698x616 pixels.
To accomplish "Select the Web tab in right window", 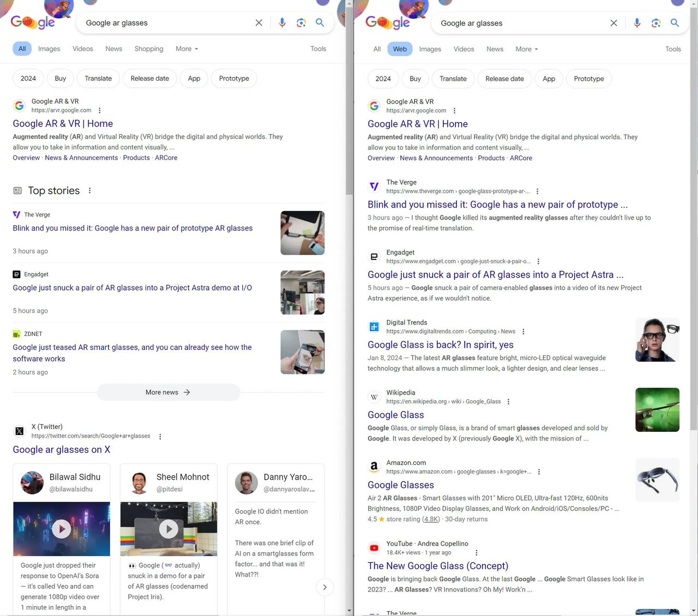I will (400, 49).
